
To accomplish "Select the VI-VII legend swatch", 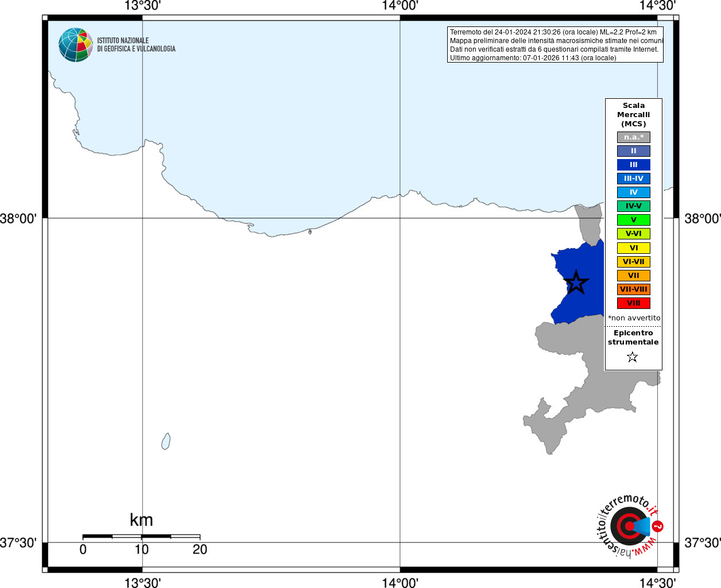I will pos(634,262).
